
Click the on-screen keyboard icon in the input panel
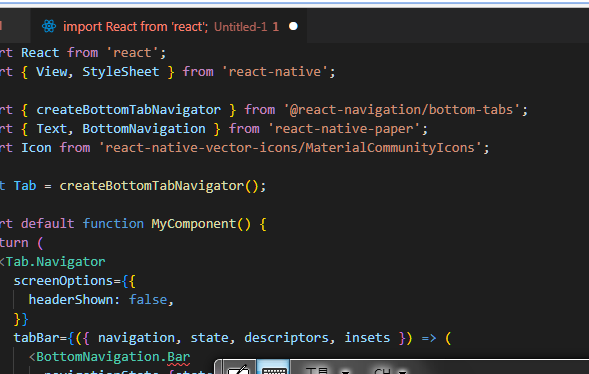coord(273,369)
